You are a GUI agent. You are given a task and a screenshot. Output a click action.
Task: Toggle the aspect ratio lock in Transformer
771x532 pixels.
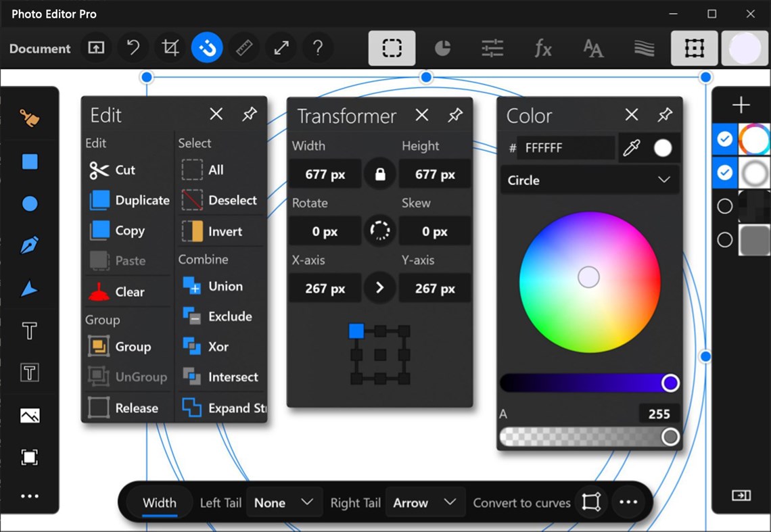click(x=379, y=174)
